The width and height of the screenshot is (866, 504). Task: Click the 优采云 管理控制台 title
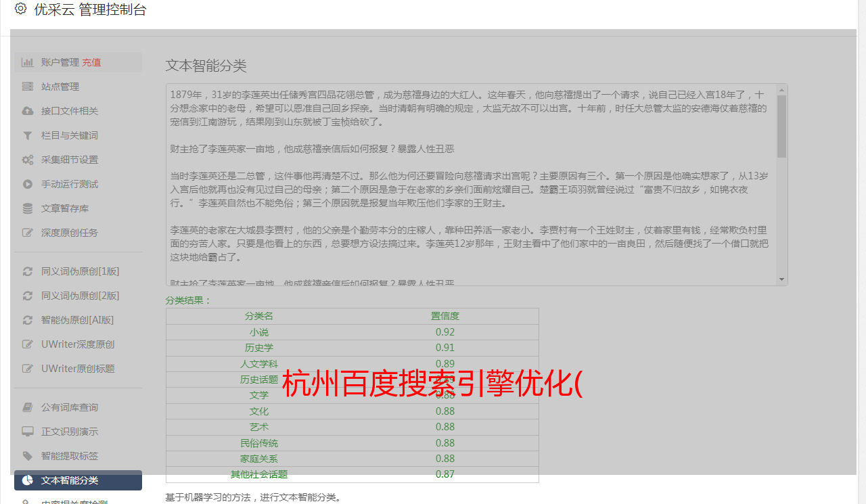(x=90, y=9)
